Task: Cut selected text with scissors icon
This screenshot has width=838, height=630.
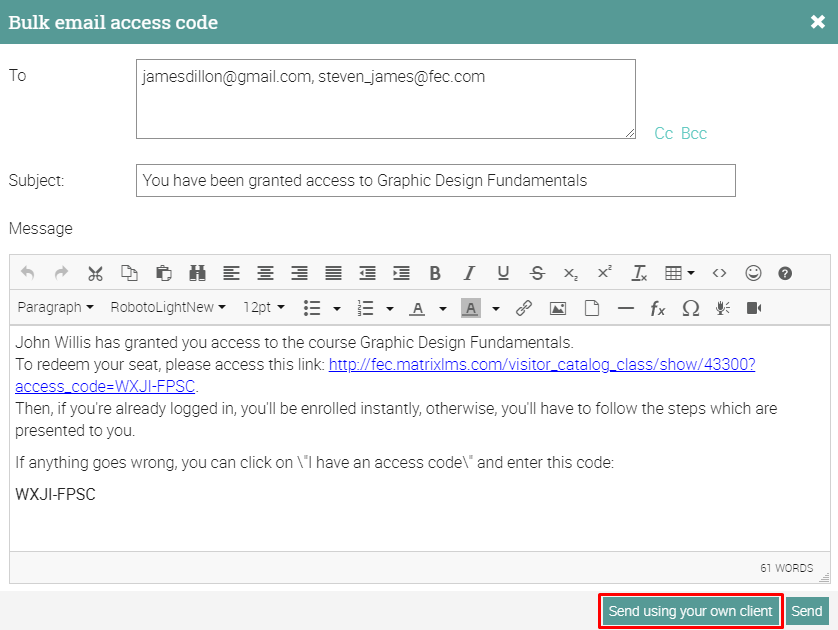Action: tap(95, 273)
